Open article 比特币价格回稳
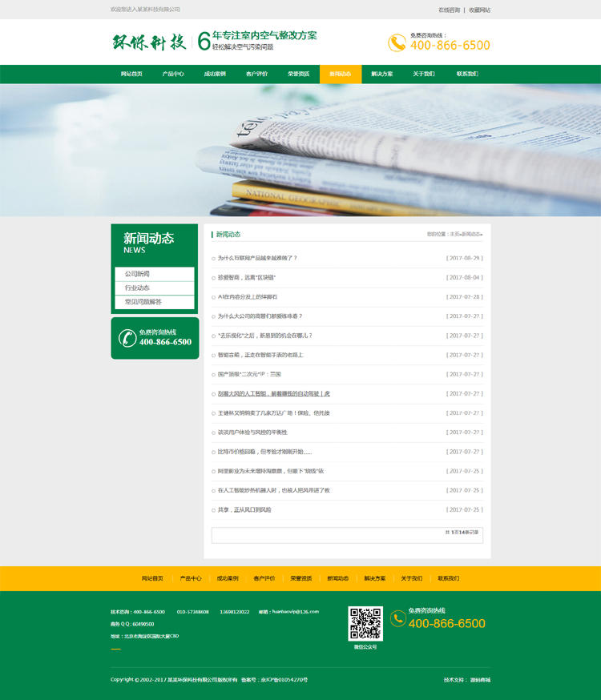This screenshot has width=601, height=700. [264, 452]
